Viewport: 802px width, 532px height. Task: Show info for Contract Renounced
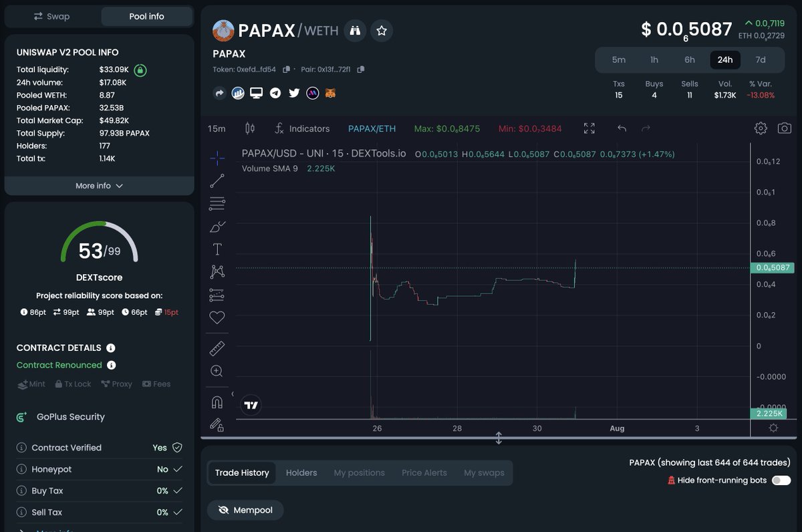pos(112,365)
